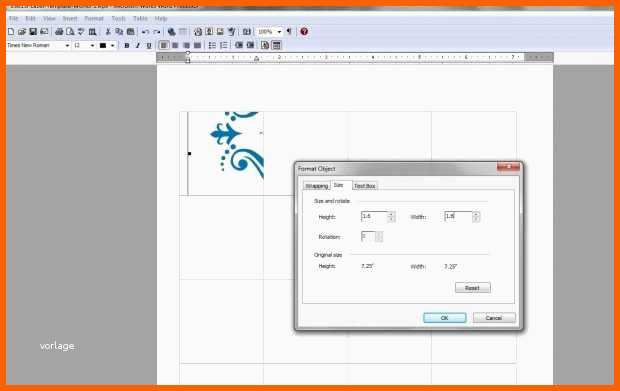Switch to the Wrapping tab
The width and height of the screenshot is (620, 391).
317,186
